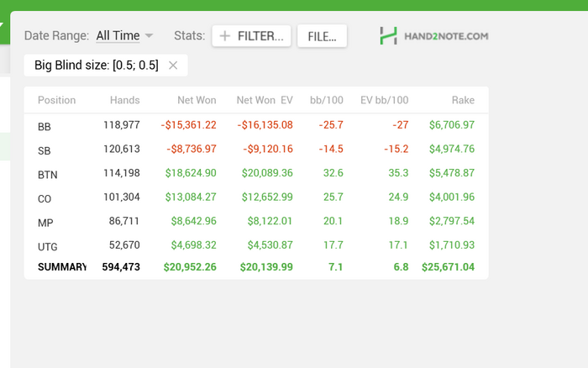Open the All Time date range dropdown
The height and width of the screenshot is (368, 588).
point(118,35)
